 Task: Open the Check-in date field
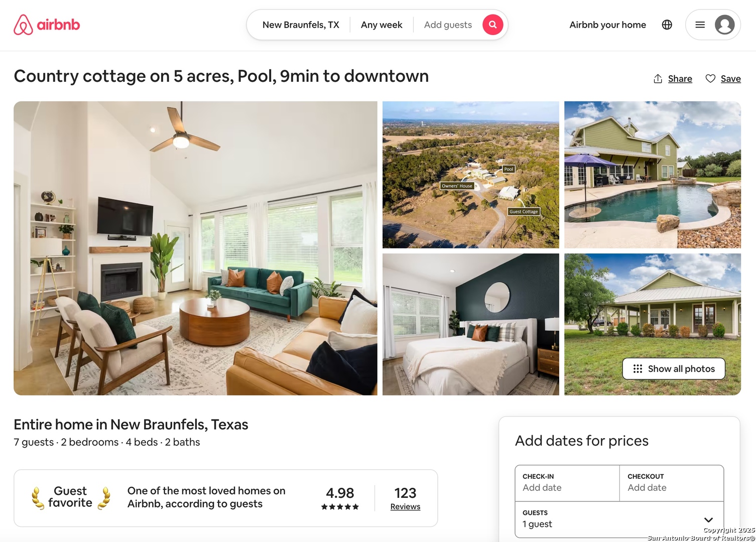[567, 483]
